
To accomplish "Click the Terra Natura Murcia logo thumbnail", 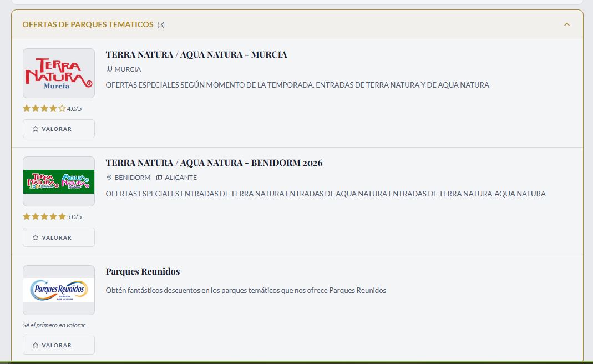I will [59, 73].
